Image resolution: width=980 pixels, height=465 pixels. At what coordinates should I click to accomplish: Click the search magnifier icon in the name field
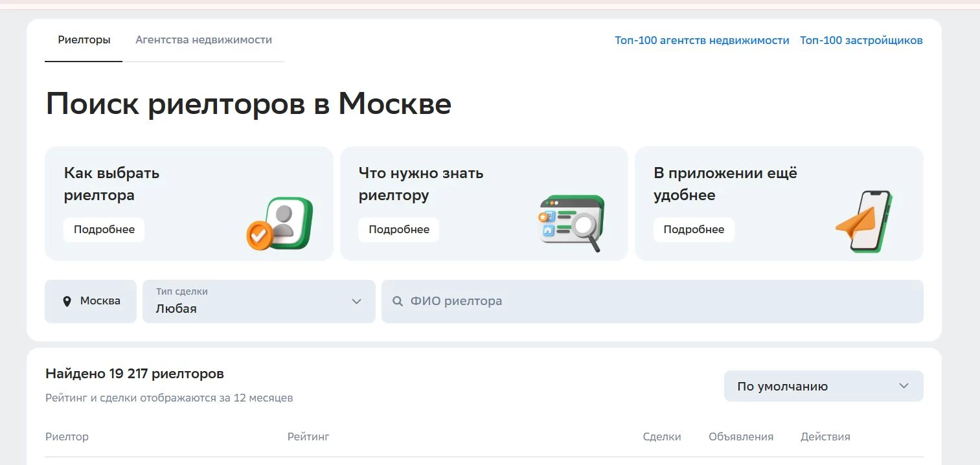tap(397, 301)
